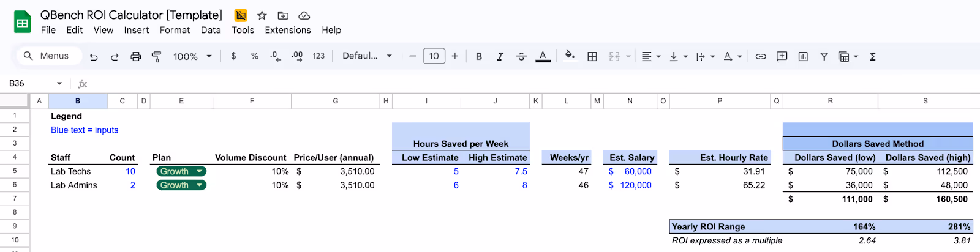
Task: Select column B header
Action: click(x=78, y=101)
